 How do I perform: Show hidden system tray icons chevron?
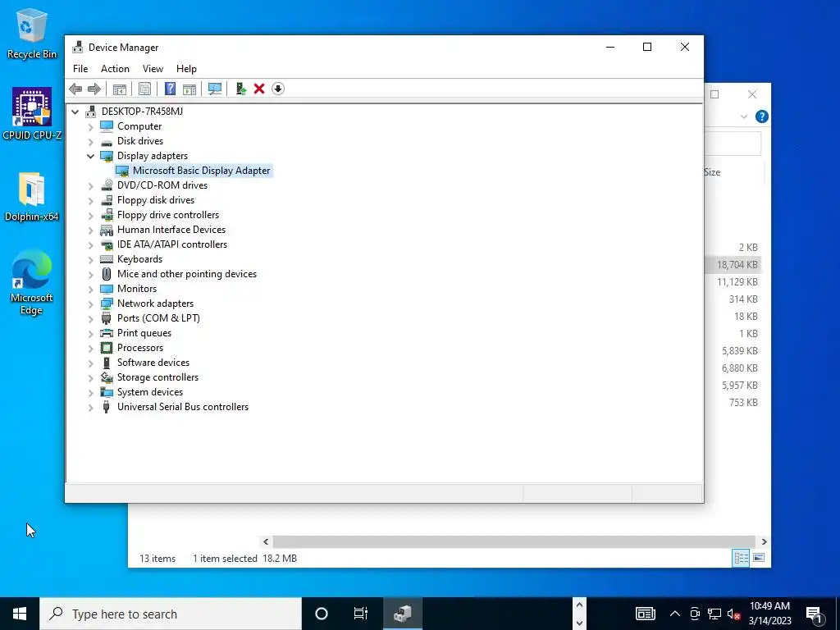675,614
